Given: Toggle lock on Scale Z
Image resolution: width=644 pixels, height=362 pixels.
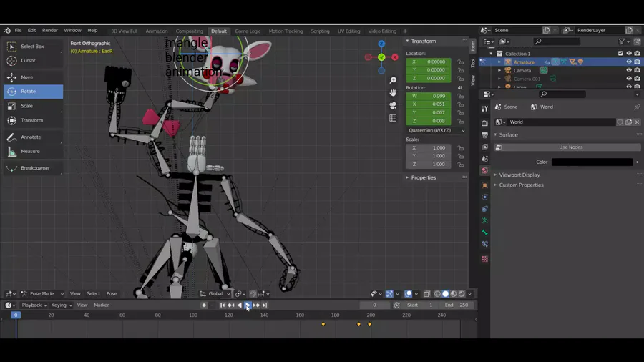Looking at the screenshot, I should pos(461,164).
